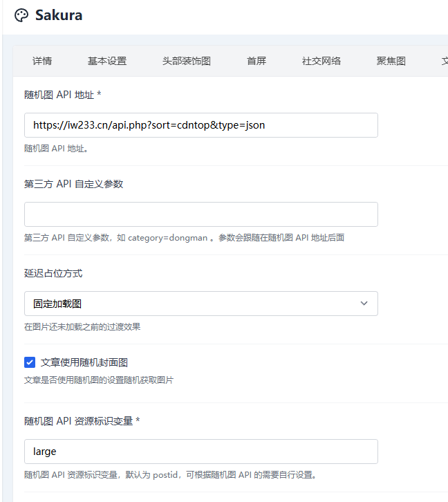Click the palette icon beside Sakura
This screenshot has height=502, width=448.
[x=21, y=15]
